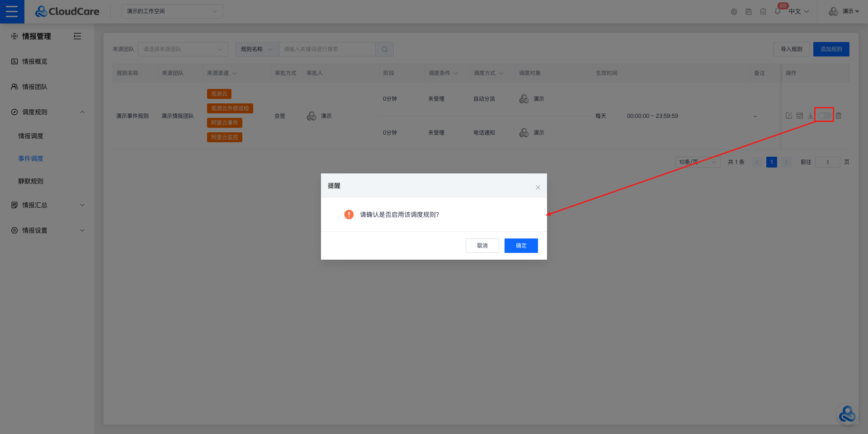
Task: Click the 取消 button in the dialog
Action: [482, 246]
